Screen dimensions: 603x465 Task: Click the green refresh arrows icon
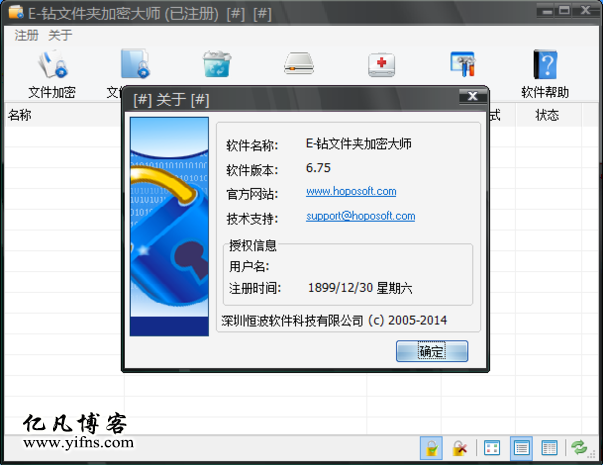pyautogui.click(x=579, y=448)
